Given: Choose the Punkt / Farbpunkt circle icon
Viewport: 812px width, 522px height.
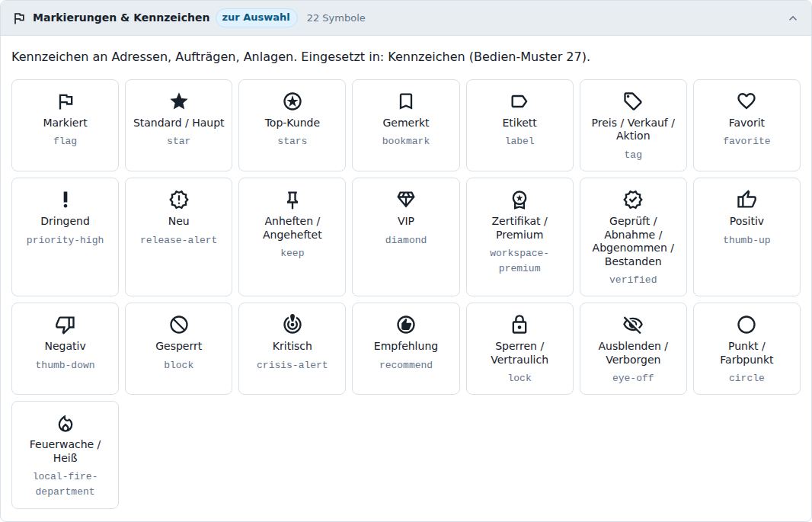Looking at the screenshot, I should pos(746,325).
